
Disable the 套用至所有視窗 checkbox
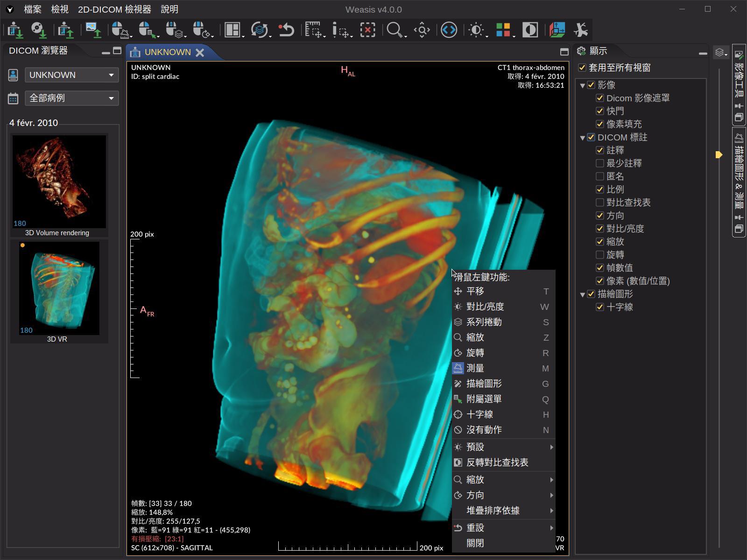pos(582,68)
